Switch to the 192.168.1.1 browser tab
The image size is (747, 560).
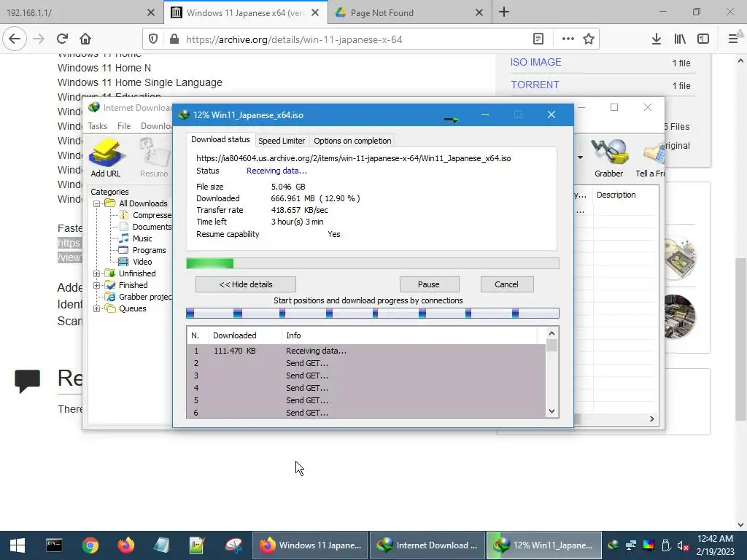pos(81,12)
